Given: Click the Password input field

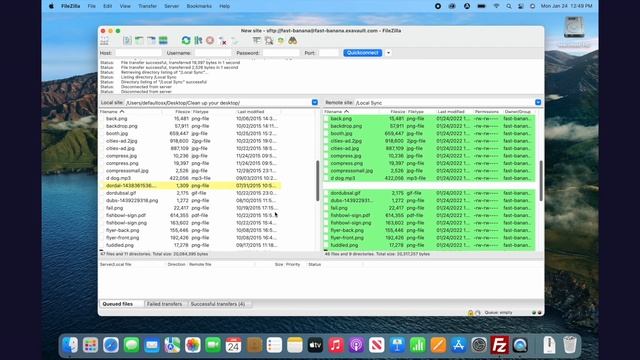Looking at the screenshot, I should click(281, 53).
